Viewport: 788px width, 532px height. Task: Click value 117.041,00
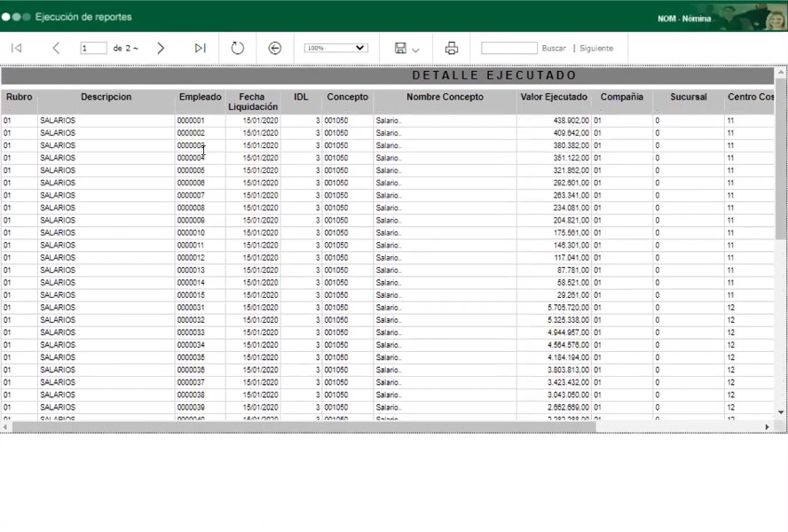click(x=571, y=258)
